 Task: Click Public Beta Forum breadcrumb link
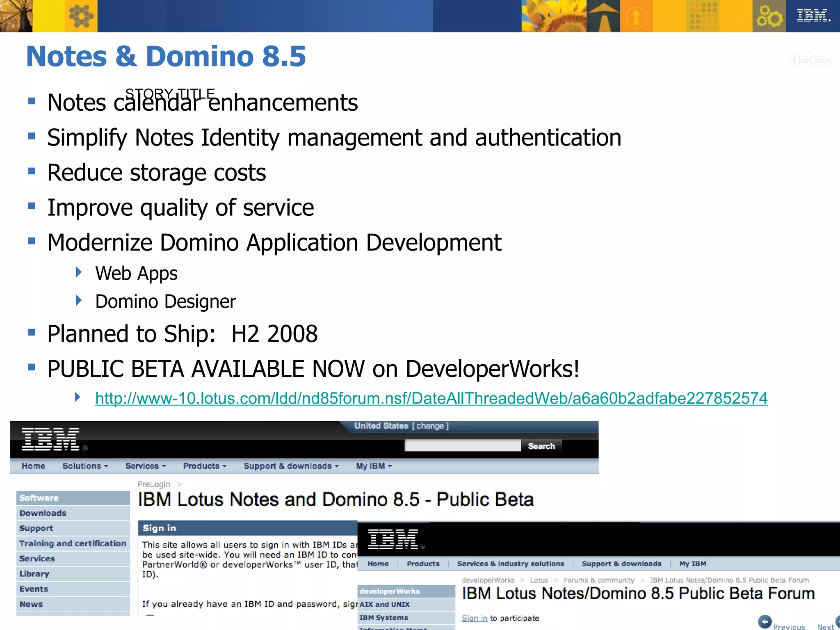pyautogui.click(x=729, y=580)
